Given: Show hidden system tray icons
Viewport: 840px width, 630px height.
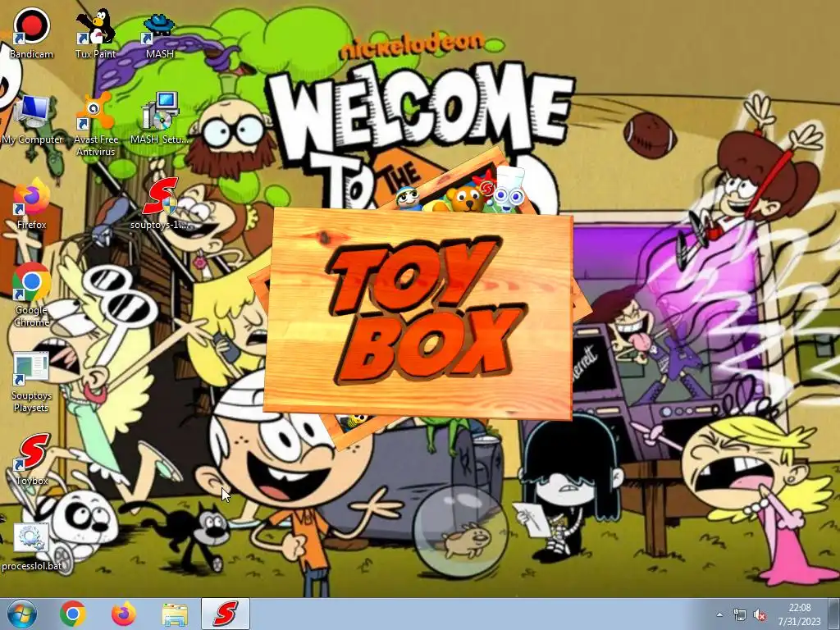Looking at the screenshot, I should (719, 614).
